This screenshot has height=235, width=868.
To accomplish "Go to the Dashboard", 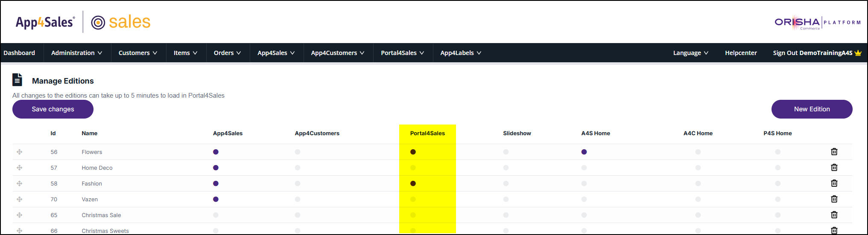I will (x=19, y=53).
